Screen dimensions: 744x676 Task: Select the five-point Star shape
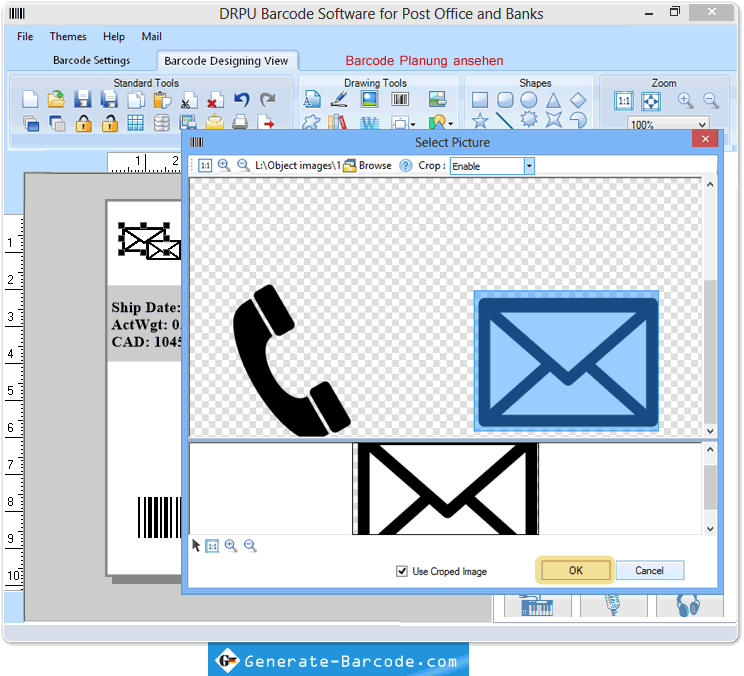pos(480,120)
